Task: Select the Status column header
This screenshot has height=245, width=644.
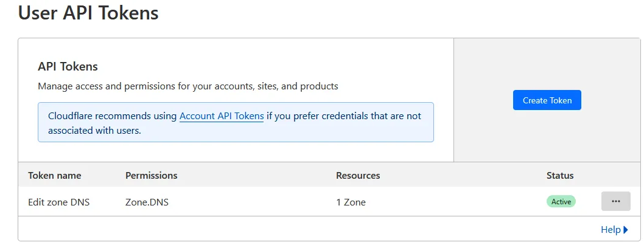Action: tap(560, 176)
